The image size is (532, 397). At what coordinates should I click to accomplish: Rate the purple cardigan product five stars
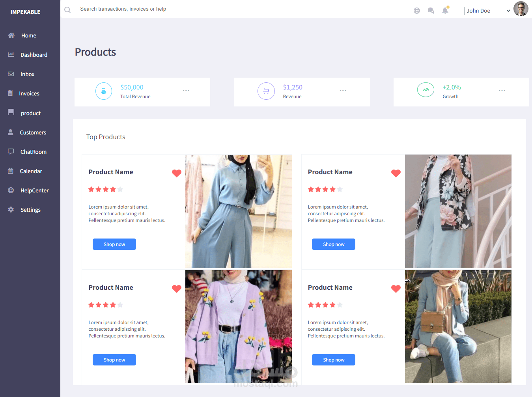tap(120, 305)
